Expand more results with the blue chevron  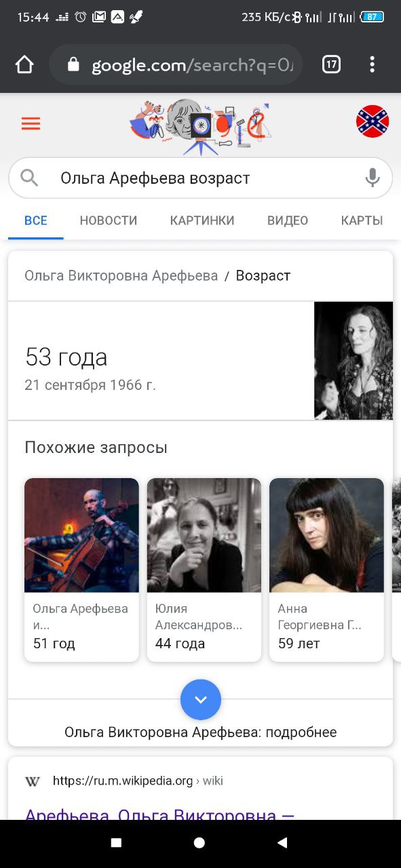(201, 699)
